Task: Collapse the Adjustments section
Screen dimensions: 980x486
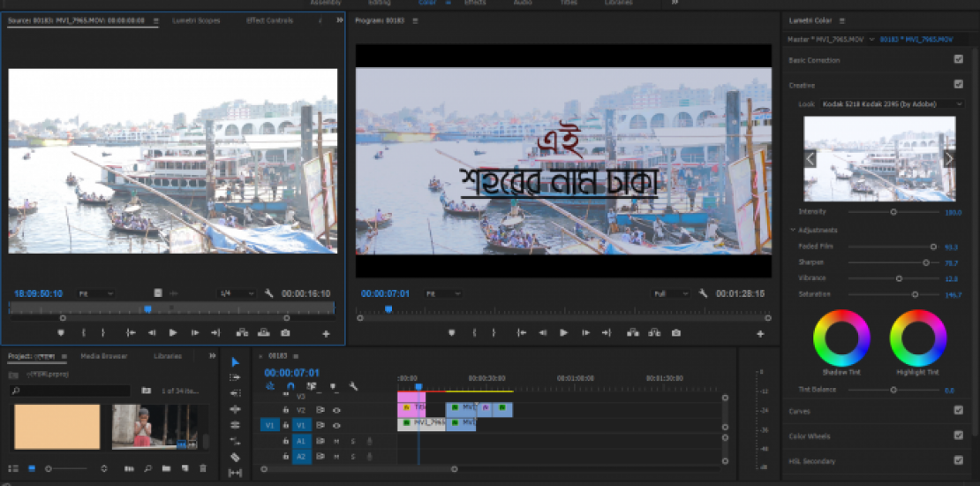Action: [793, 231]
